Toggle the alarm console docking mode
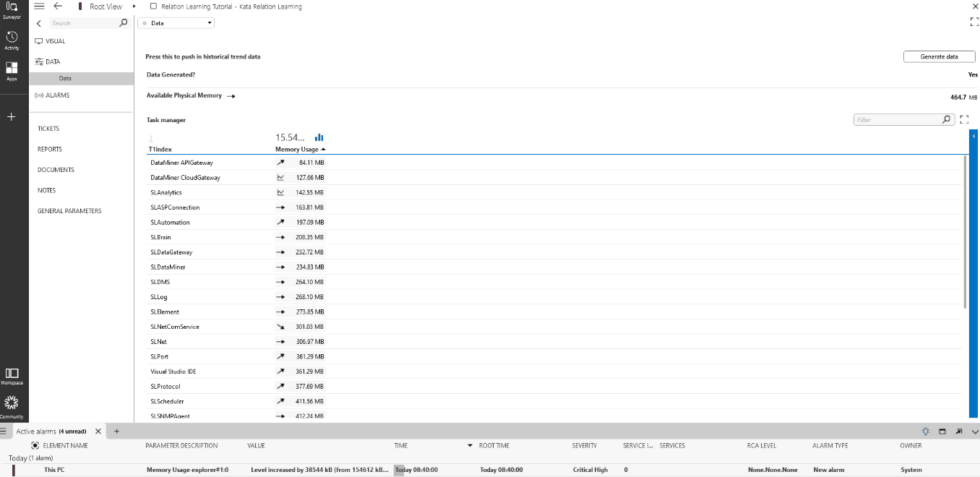The height and width of the screenshot is (477, 980). [942, 431]
